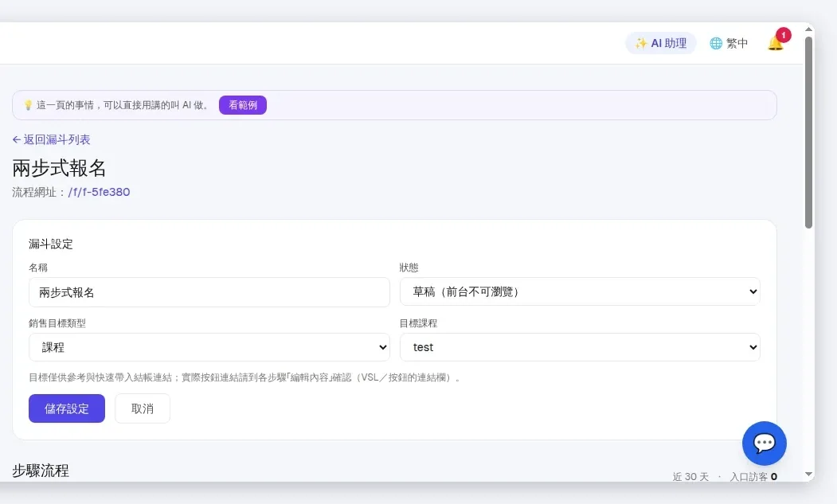The height and width of the screenshot is (504, 837).
Task: Click the 步驟流程 heading text
Action: (41, 471)
